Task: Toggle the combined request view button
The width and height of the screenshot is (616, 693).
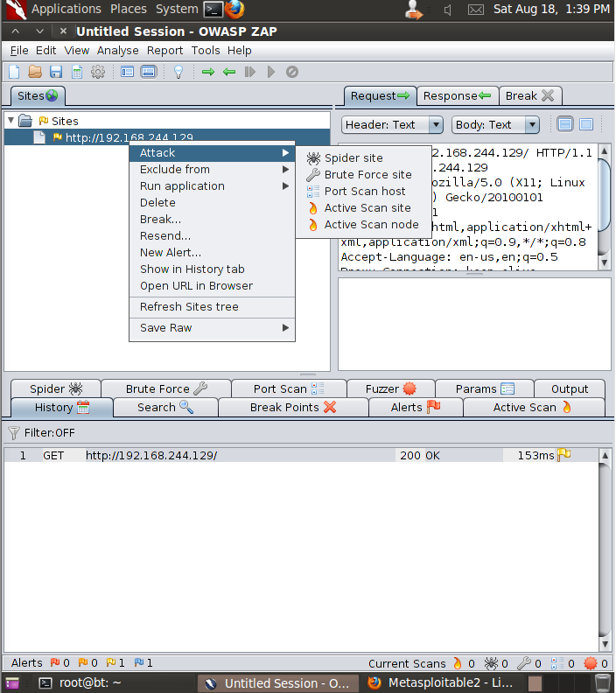Action: 586,124
